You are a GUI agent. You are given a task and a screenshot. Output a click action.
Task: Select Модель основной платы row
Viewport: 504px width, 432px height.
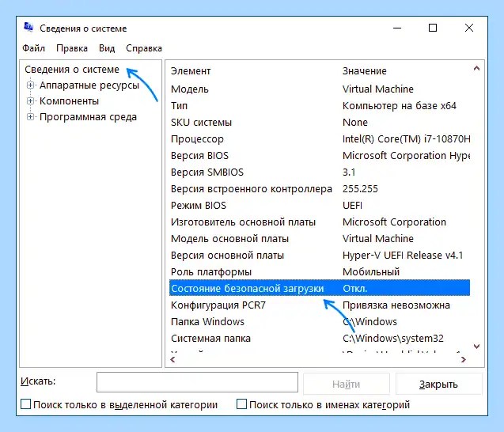click(320, 239)
